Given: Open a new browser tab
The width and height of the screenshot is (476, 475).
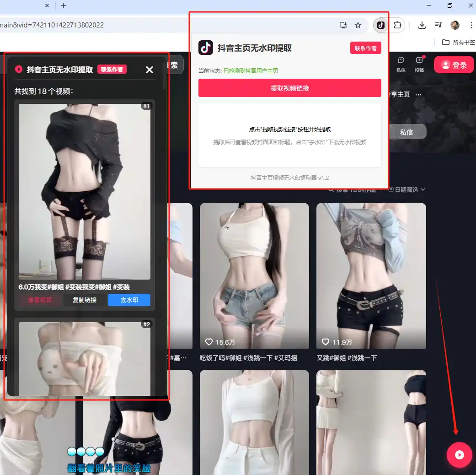Looking at the screenshot, I should tap(64, 5).
